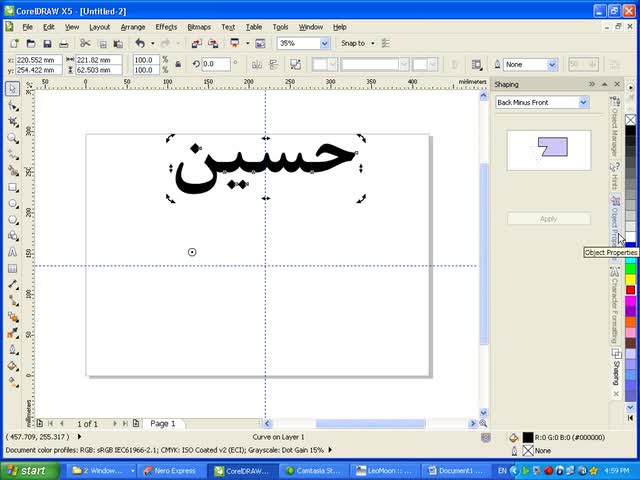The height and width of the screenshot is (480, 640).
Task: Select the Parallel Dimension tool
Action: pos(13,284)
